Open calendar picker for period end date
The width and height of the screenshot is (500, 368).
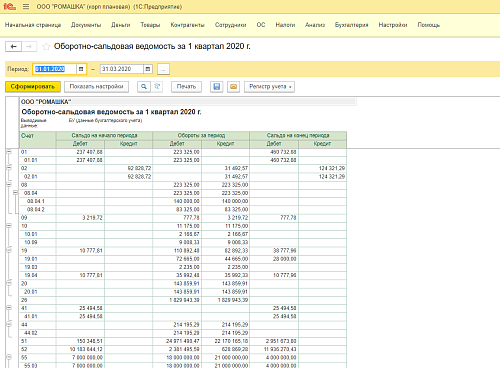[x=148, y=69]
